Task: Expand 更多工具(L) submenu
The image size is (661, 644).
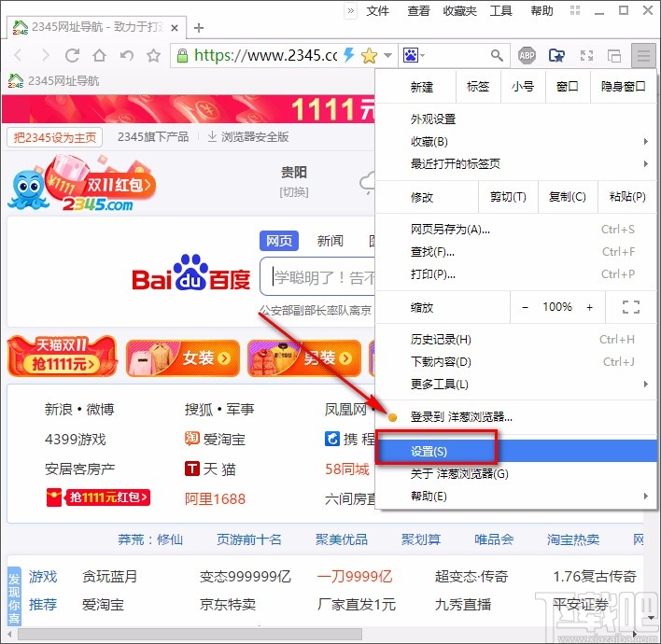Action: click(x=515, y=385)
